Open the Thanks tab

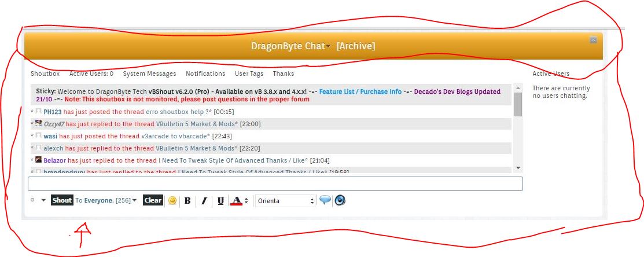(284, 74)
